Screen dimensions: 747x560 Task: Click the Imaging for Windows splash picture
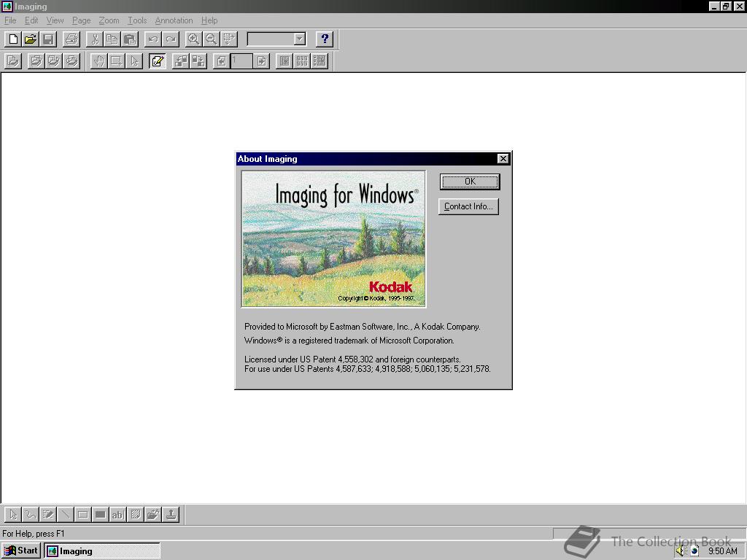333,239
